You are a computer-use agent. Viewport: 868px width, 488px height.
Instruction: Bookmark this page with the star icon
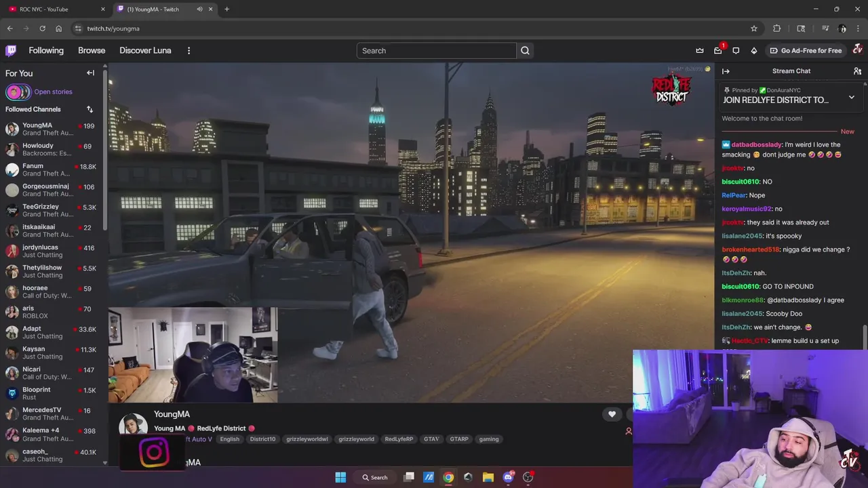tap(753, 28)
